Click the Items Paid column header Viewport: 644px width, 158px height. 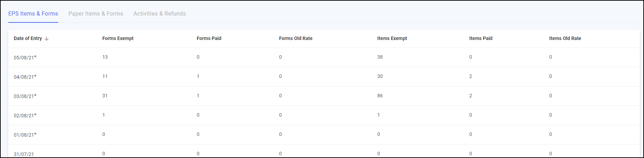click(481, 39)
